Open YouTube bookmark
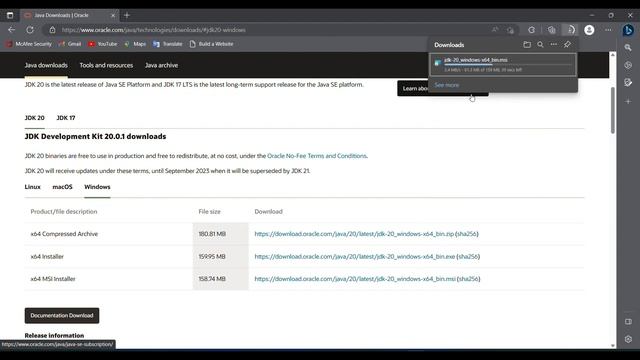Image resolution: width=640 pixels, height=360 pixels. (103, 44)
